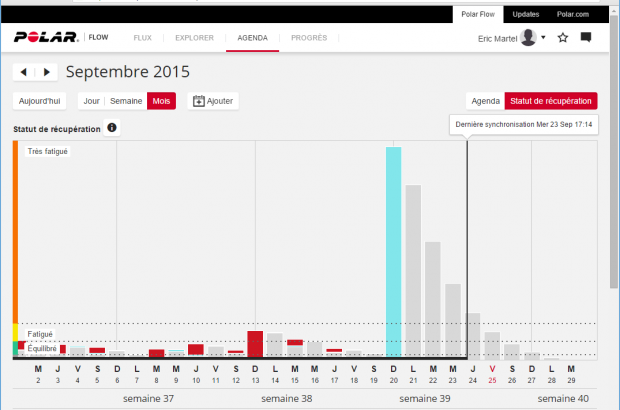The height and width of the screenshot is (410, 620).
Task: Open the EXPLORER tab
Action: click(194, 38)
